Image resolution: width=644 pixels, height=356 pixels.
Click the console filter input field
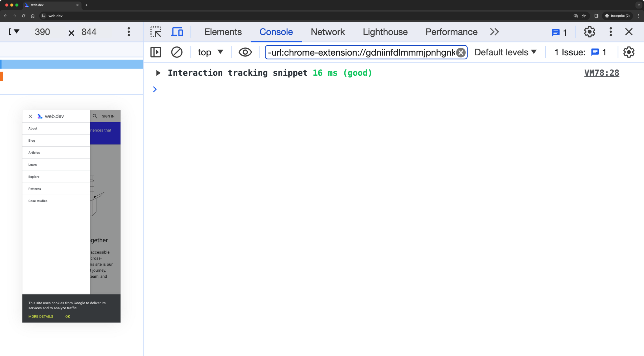tap(361, 52)
